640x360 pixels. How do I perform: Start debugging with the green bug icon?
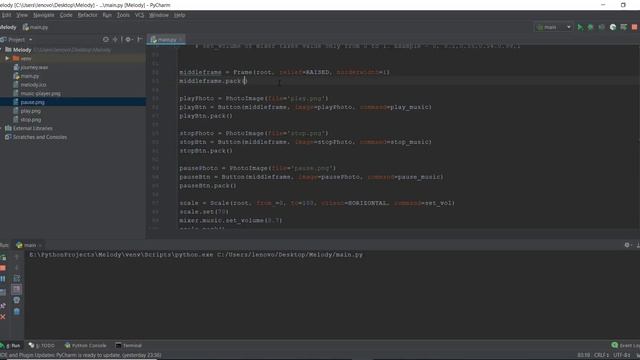click(x=591, y=27)
